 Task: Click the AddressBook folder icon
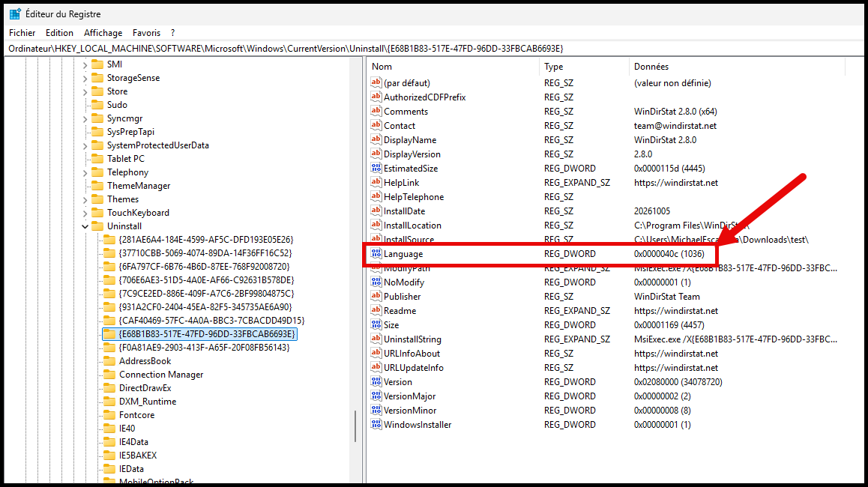click(x=109, y=361)
